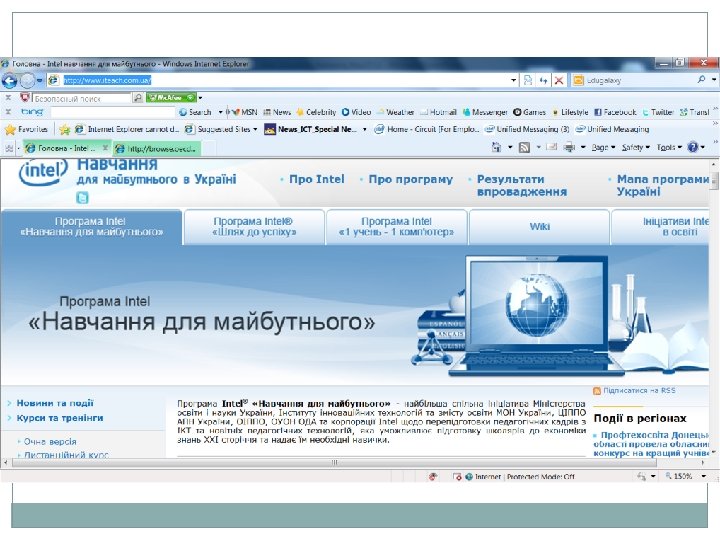Open the Page menu

[603, 147]
